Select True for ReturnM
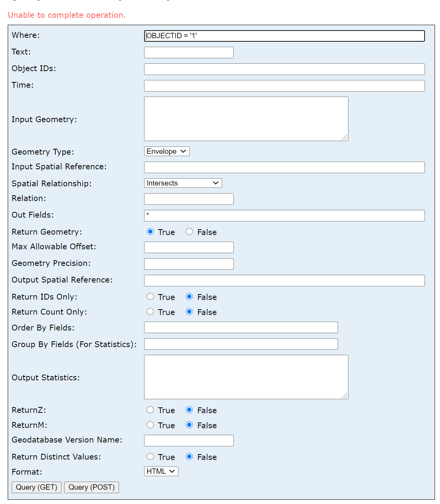The width and height of the screenshot is (440, 504). tap(150, 425)
